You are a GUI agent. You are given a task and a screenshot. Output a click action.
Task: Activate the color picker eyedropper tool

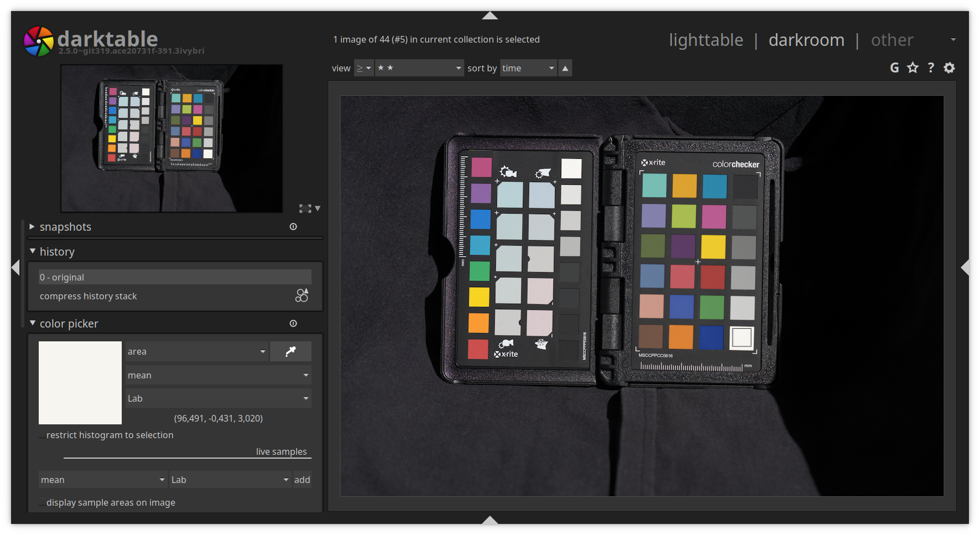pyautogui.click(x=291, y=351)
